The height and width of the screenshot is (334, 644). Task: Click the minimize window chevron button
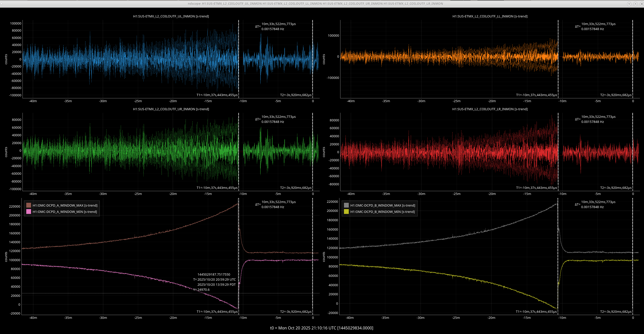629,4
